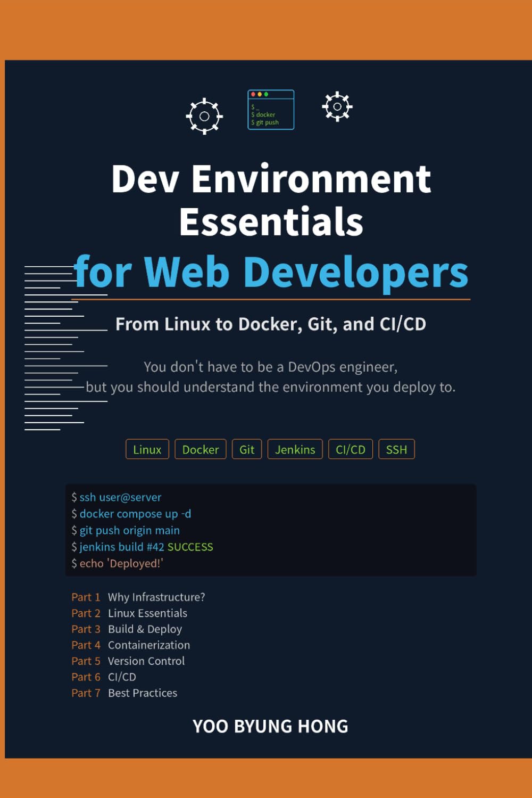The height and width of the screenshot is (798, 532).
Task: Select the SSH tag
Action: [396, 449]
